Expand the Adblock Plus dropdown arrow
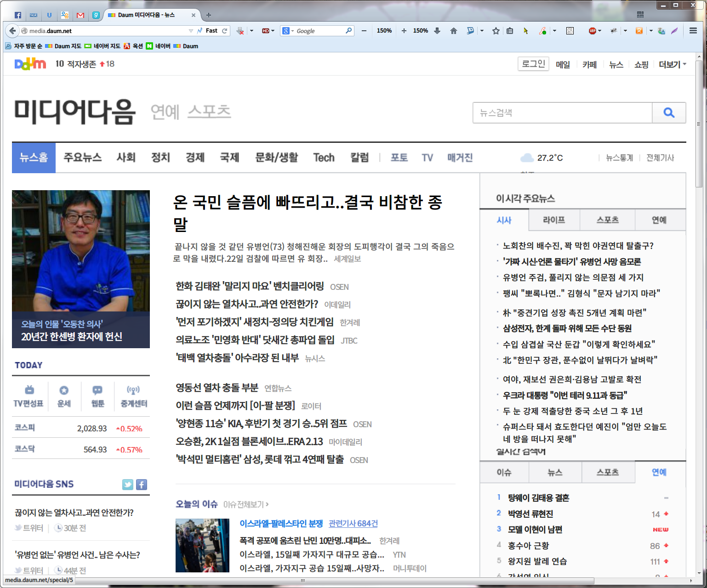The width and height of the screenshot is (707, 588). 599,31
